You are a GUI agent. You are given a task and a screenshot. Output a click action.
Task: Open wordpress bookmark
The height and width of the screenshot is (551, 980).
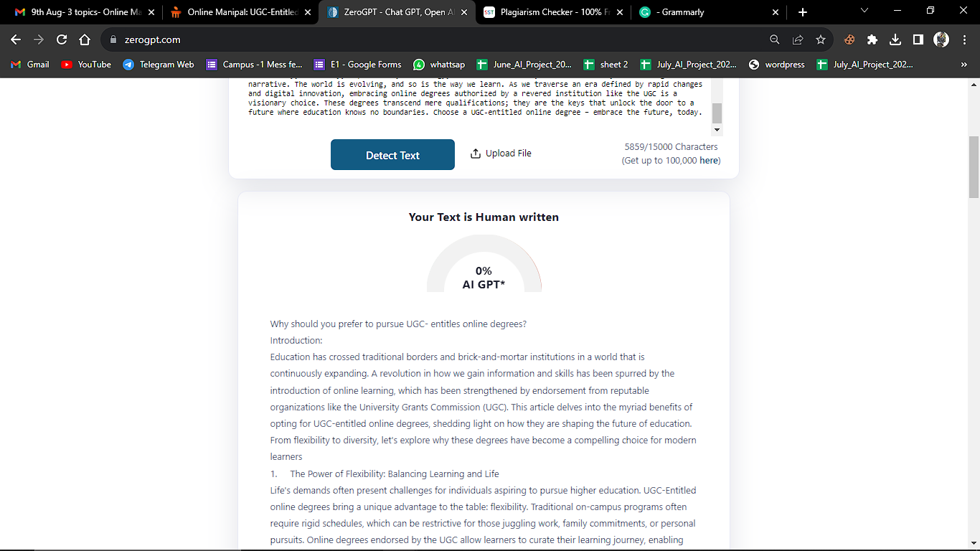tap(777, 65)
